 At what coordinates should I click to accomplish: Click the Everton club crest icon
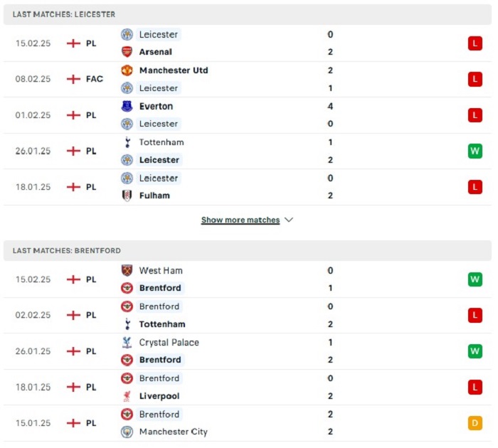click(x=127, y=106)
